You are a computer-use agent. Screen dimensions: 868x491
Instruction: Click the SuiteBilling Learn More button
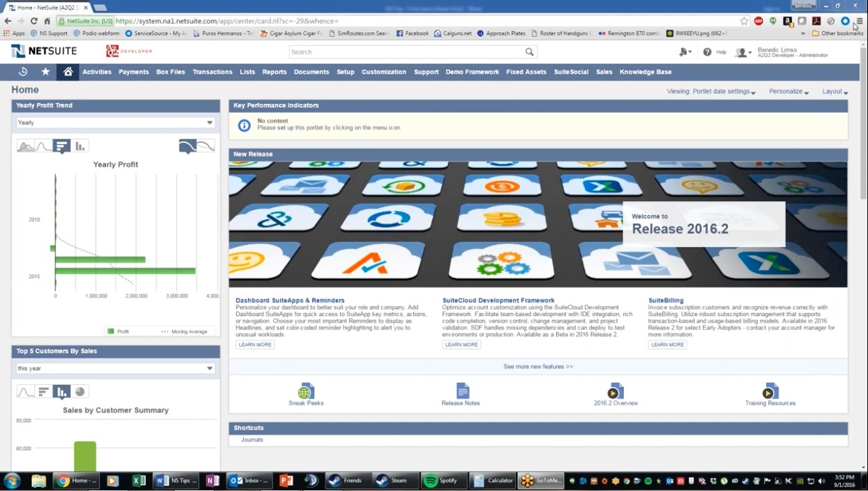click(666, 345)
